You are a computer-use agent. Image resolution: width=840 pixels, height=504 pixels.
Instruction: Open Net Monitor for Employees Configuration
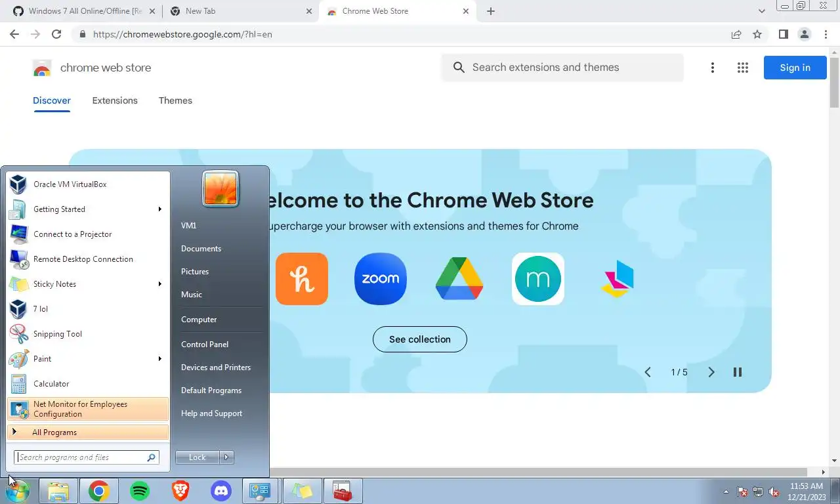88,409
